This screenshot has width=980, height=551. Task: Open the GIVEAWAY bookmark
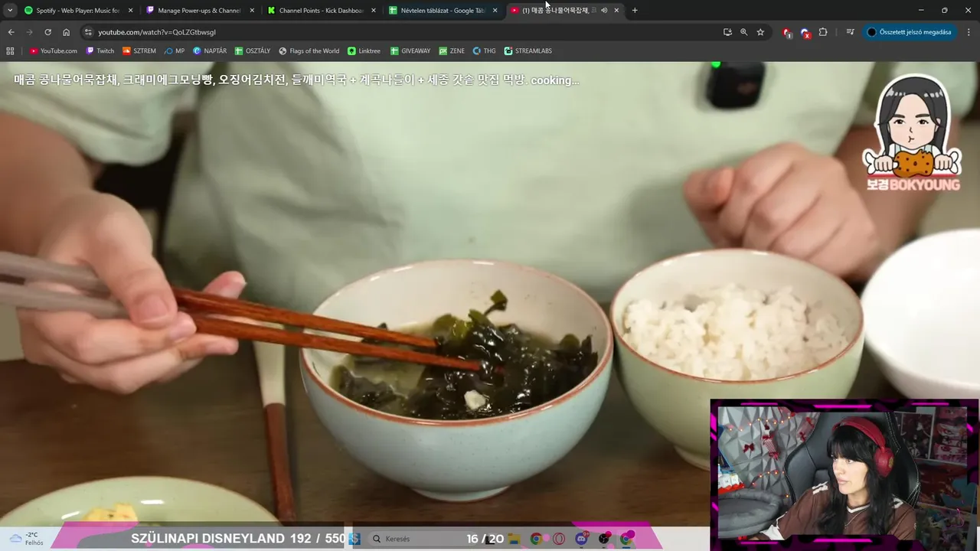[x=410, y=51]
